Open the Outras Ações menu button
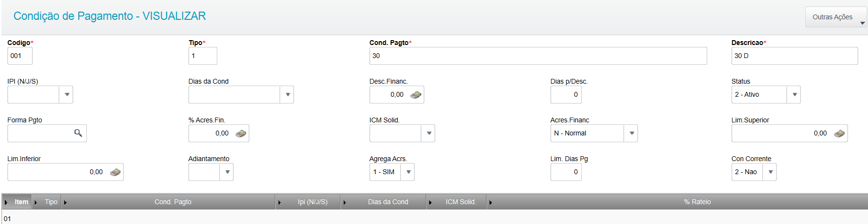Image resolution: width=868 pixels, height=224 pixels. [835, 17]
